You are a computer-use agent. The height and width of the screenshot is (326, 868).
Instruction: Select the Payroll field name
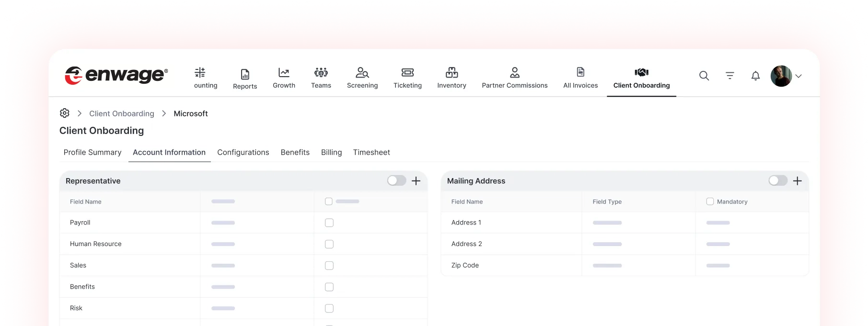[80, 223]
